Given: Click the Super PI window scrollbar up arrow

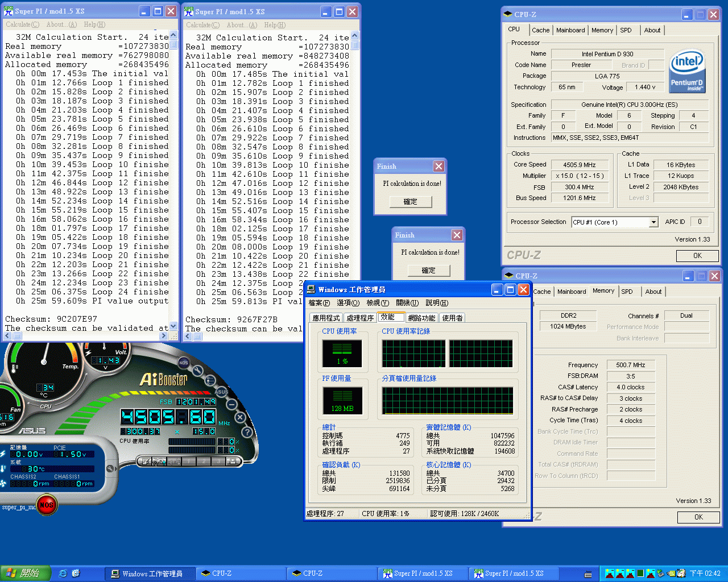Looking at the screenshot, I should 172,34.
